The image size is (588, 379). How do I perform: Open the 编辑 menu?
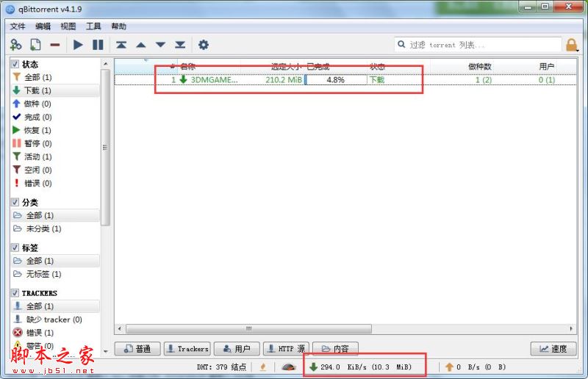coord(43,26)
